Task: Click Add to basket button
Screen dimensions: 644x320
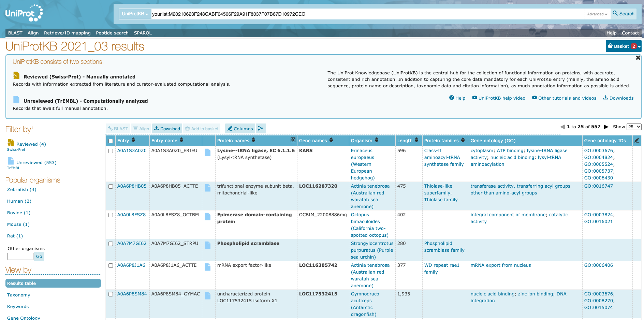Action: pos(202,129)
